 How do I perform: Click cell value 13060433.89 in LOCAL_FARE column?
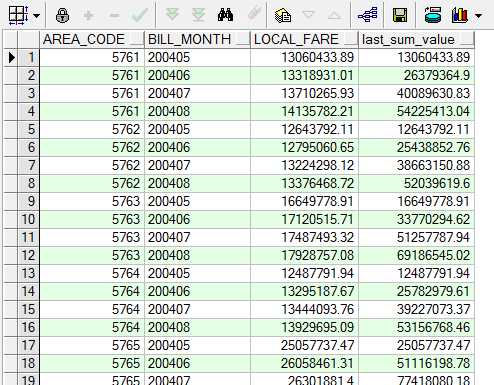[x=304, y=57]
